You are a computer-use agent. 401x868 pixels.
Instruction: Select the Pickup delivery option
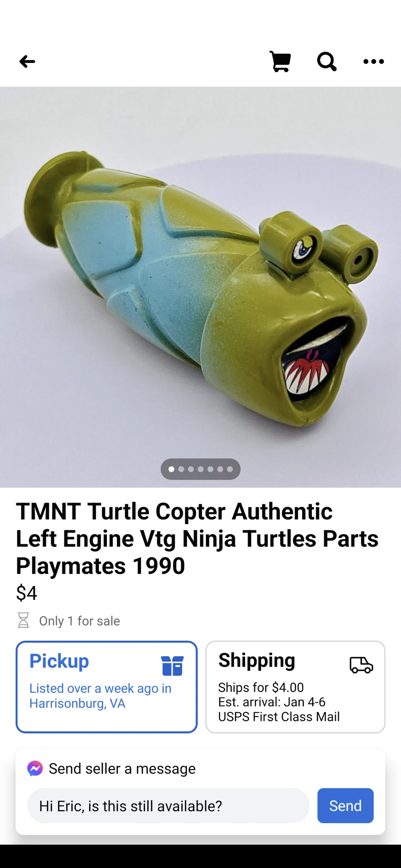[x=107, y=687]
